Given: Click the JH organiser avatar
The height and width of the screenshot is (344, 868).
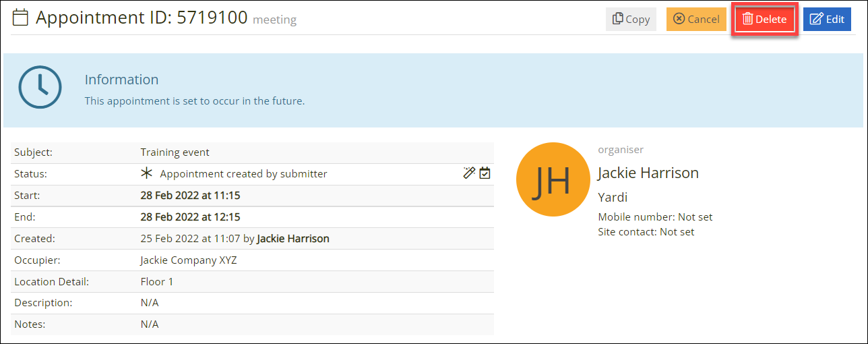Looking at the screenshot, I should [x=552, y=179].
